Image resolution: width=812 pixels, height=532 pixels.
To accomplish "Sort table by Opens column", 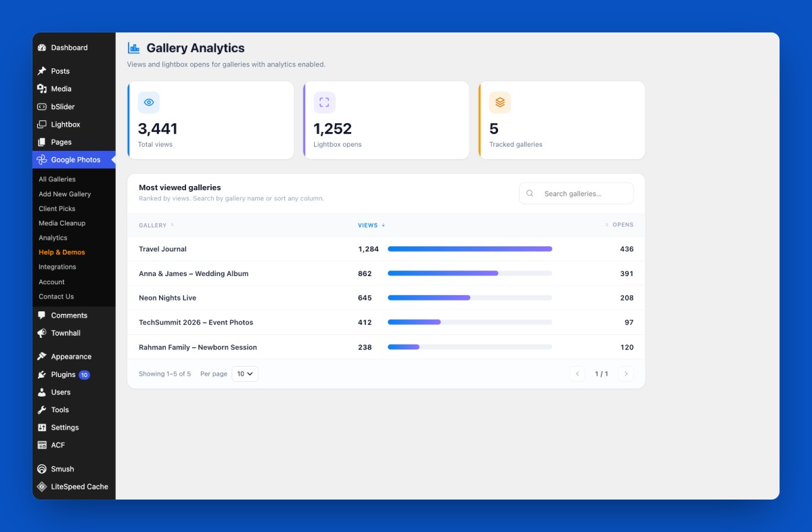I will point(619,225).
